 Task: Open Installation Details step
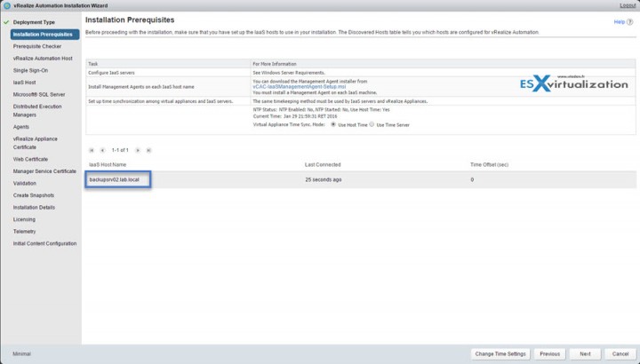coord(34,208)
